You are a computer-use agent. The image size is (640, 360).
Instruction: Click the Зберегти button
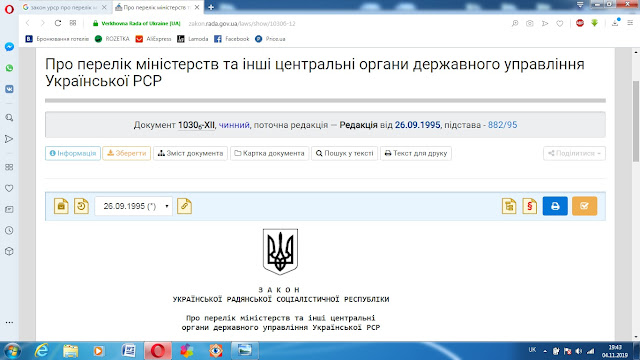[127, 153]
